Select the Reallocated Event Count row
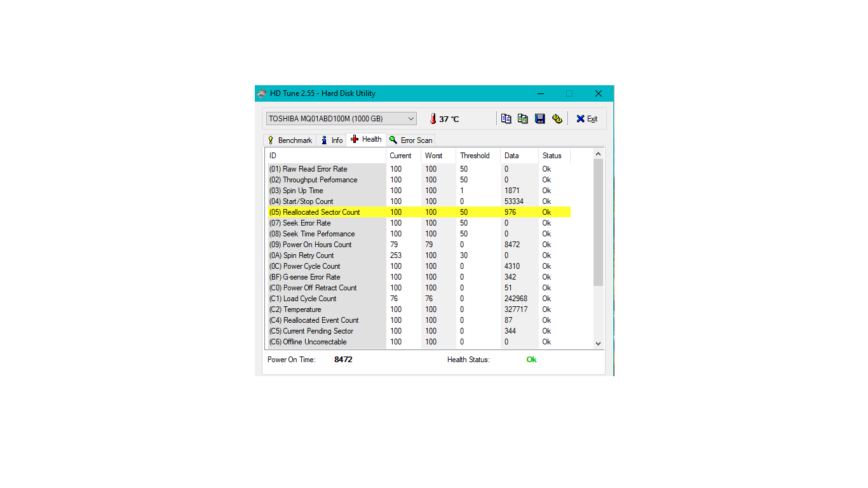Image resolution: width=868 pixels, height=488 pixels. [x=418, y=320]
